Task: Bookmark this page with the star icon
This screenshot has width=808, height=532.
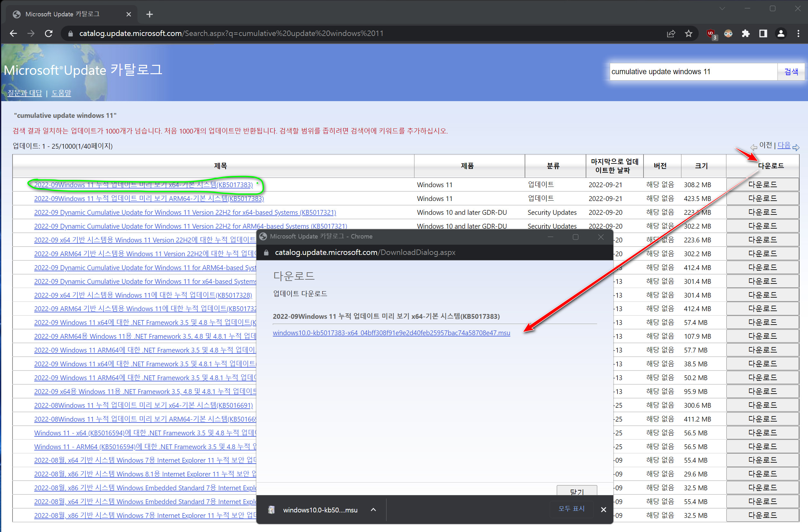Action: [688, 33]
